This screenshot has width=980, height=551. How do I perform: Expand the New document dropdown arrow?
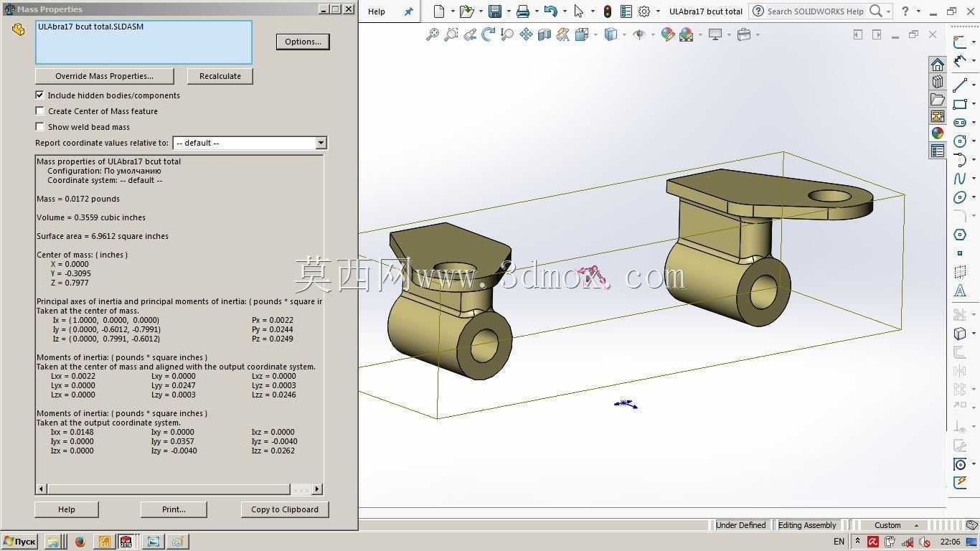tap(453, 11)
